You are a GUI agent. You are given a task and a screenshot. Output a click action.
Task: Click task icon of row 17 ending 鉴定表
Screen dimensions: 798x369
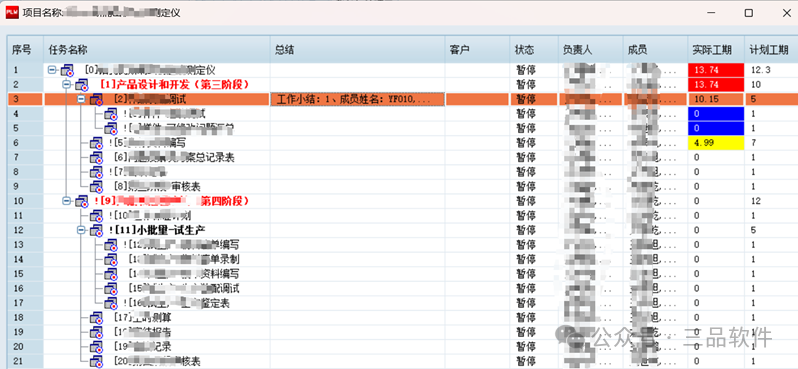(110, 303)
